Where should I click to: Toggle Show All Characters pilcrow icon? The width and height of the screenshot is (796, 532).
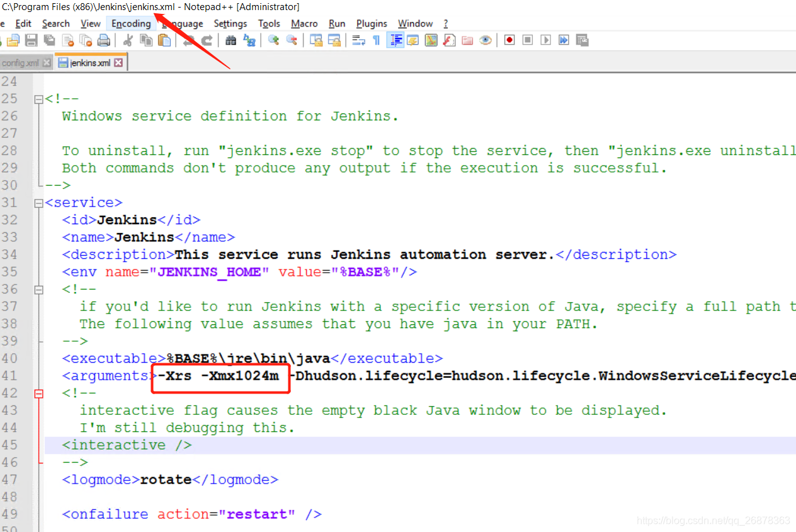377,40
